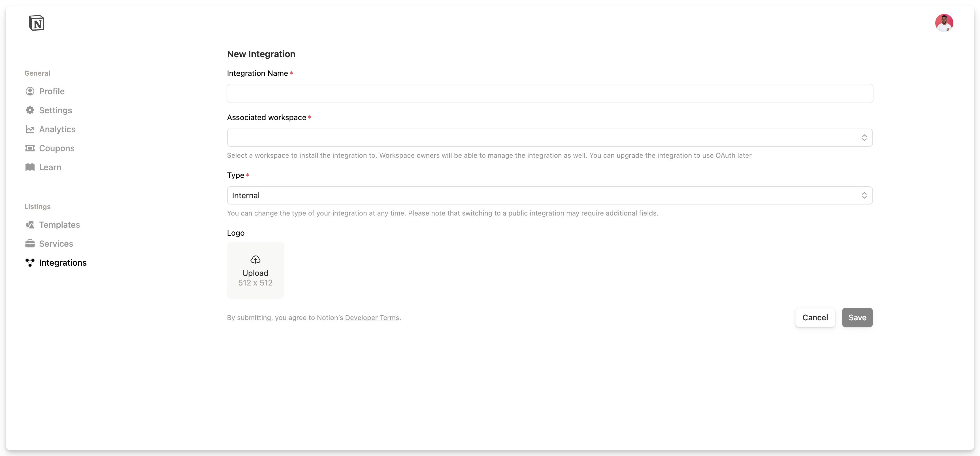Click the Analytics chart icon
The height and width of the screenshot is (456, 980).
click(30, 129)
